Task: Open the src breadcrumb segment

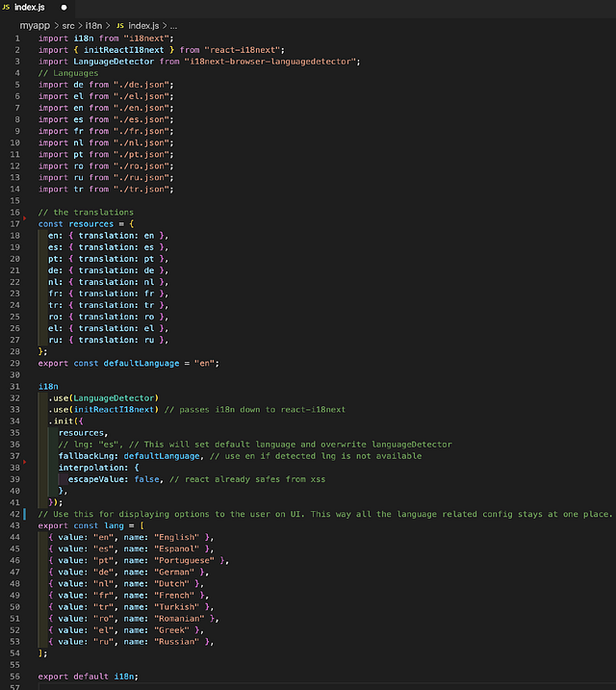Action: (69, 24)
